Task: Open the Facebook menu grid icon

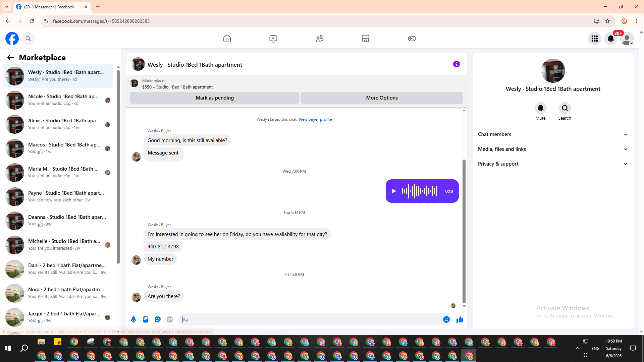Action: coord(595,39)
